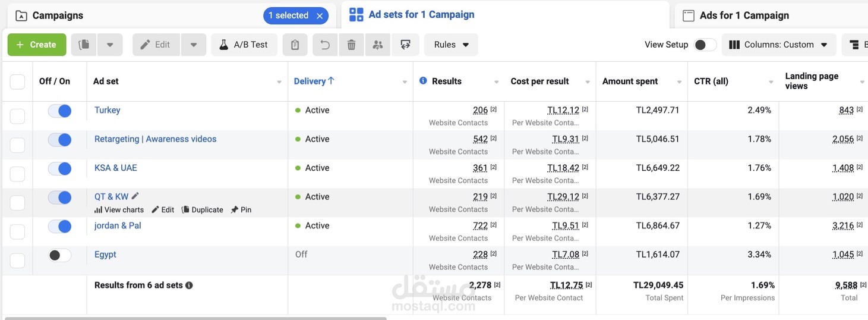Check the checkbox for the Egypt row
Viewport: 868px width, 320px height.
(x=17, y=261)
